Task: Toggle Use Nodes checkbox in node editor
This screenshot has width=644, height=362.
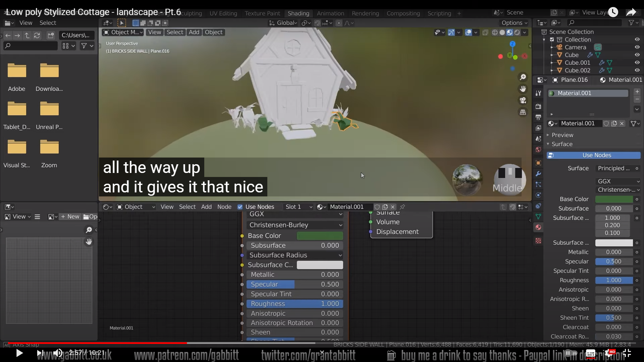Action: click(x=240, y=207)
